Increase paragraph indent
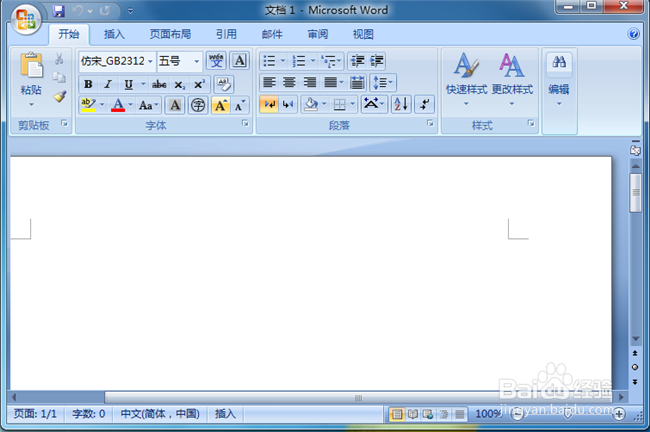The width and height of the screenshot is (650, 432). [x=376, y=61]
